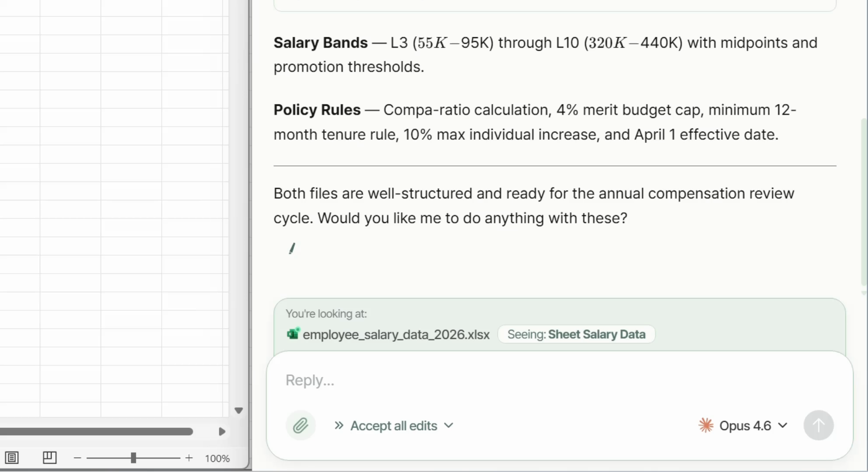
Task: Click the employee_salary_data_2026.xlsx file name
Action: tap(396, 335)
